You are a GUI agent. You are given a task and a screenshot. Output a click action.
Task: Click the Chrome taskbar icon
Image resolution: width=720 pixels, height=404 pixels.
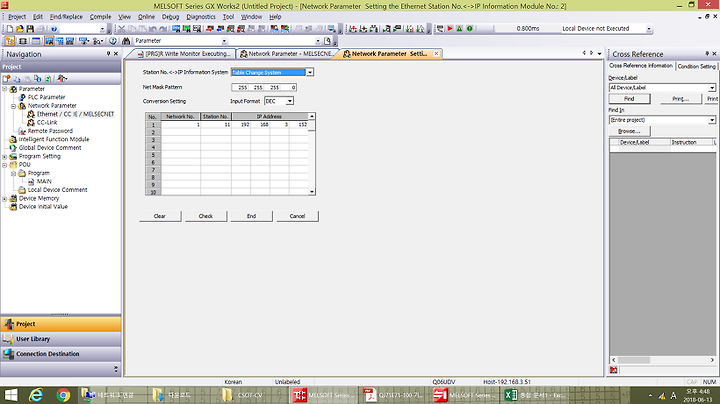(x=63, y=395)
